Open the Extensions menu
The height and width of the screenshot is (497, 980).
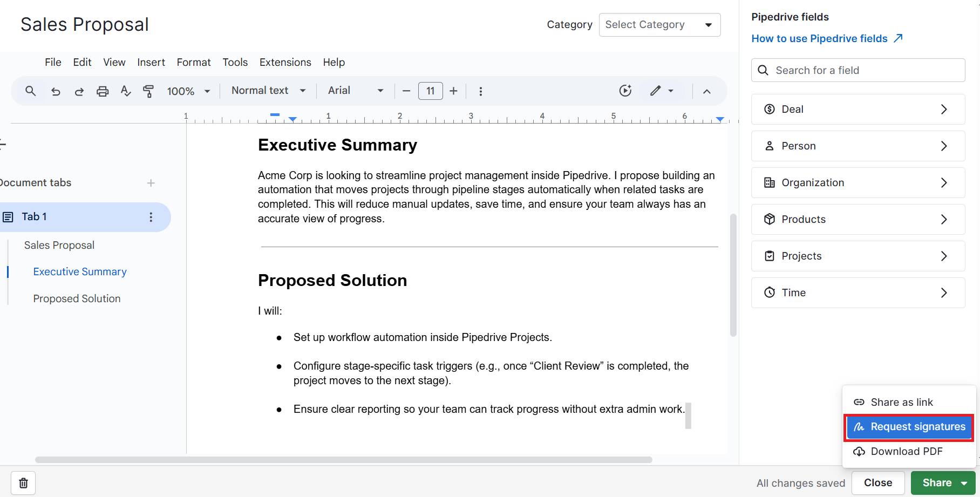tap(285, 62)
